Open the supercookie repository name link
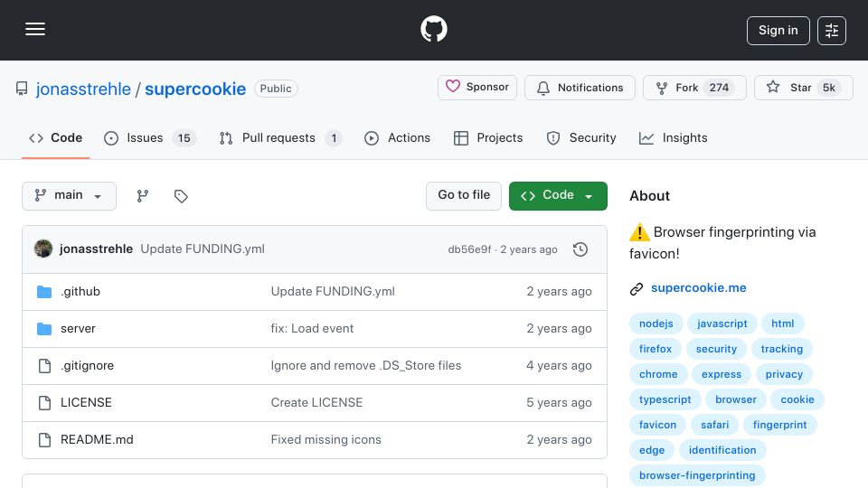The height and width of the screenshot is (488, 868). 195,89
